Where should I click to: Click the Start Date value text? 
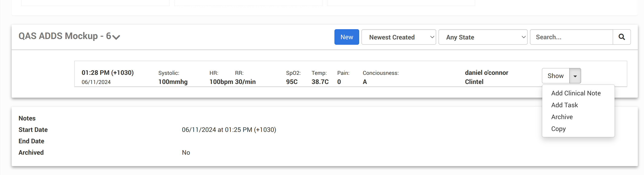pos(229,130)
